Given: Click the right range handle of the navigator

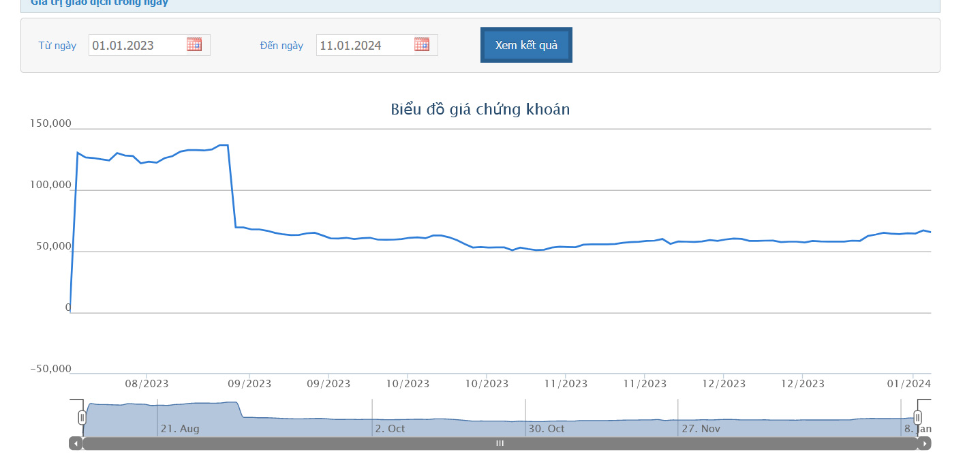Looking at the screenshot, I should tap(918, 417).
